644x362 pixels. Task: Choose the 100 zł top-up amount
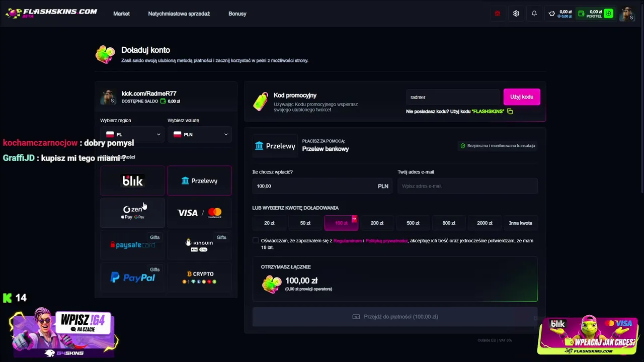pyautogui.click(x=341, y=223)
